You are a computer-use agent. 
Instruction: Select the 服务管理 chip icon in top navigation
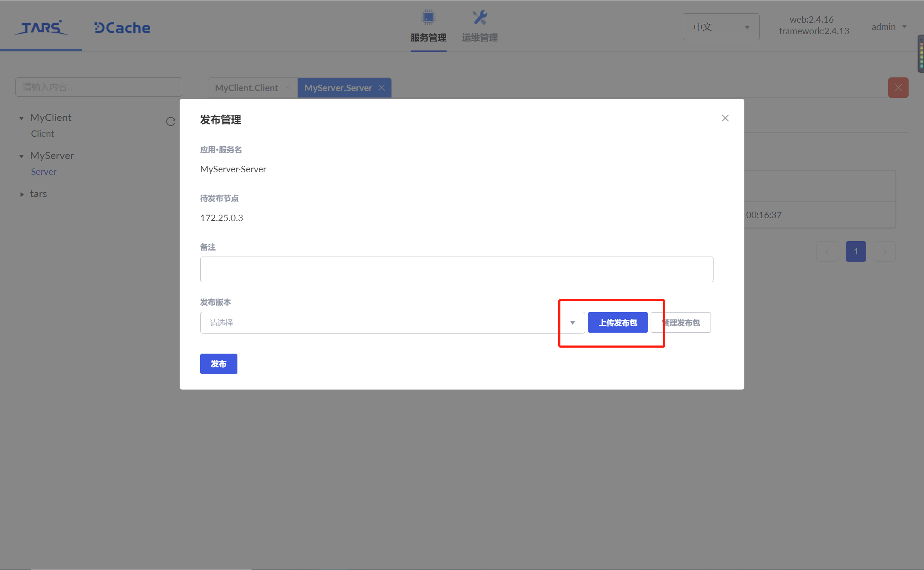(428, 17)
